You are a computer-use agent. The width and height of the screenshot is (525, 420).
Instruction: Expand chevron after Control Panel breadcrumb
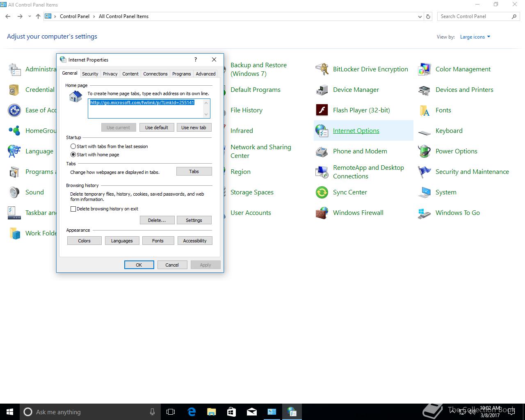(x=94, y=16)
